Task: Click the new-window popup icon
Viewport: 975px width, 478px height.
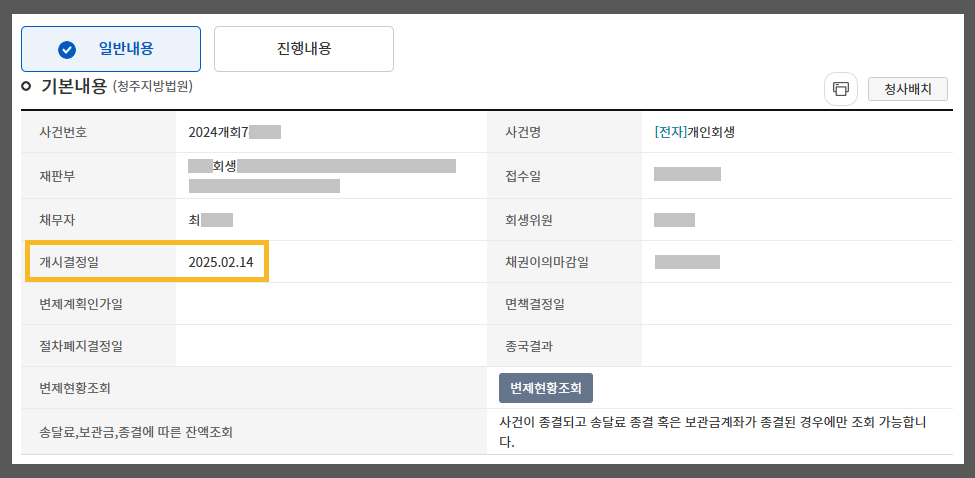Action: point(841,89)
